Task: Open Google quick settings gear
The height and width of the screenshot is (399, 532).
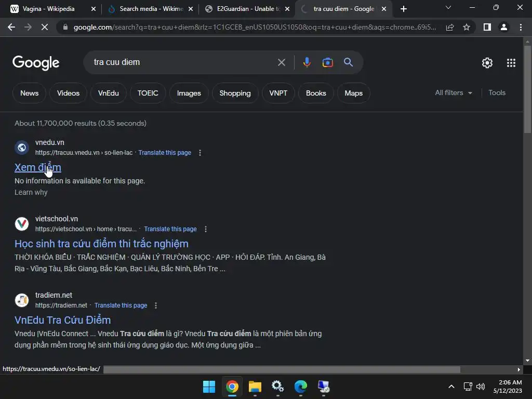Action: pos(487,63)
